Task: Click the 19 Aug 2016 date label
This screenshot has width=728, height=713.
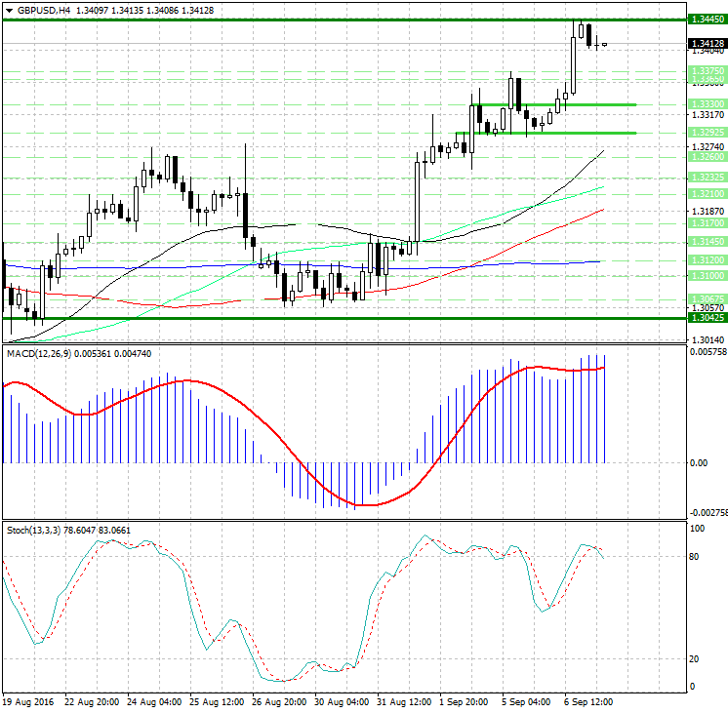Action: [x=27, y=701]
